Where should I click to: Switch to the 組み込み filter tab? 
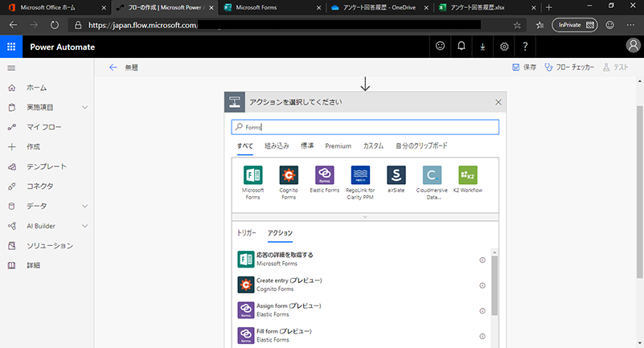277,146
